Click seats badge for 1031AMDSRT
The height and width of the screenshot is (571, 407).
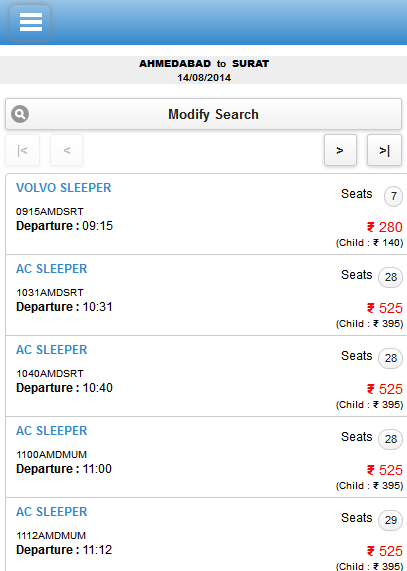pos(390,277)
